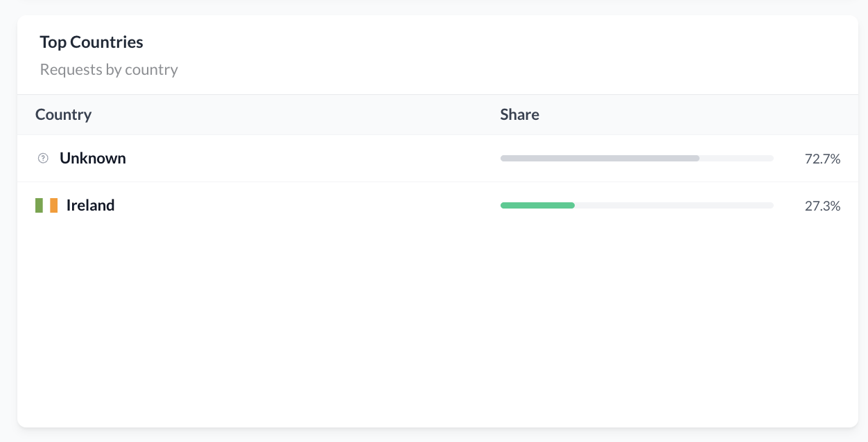This screenshot has width=868, height=442.
Task: Click the Unknown country question-mark icon
Action: (43, 159)
